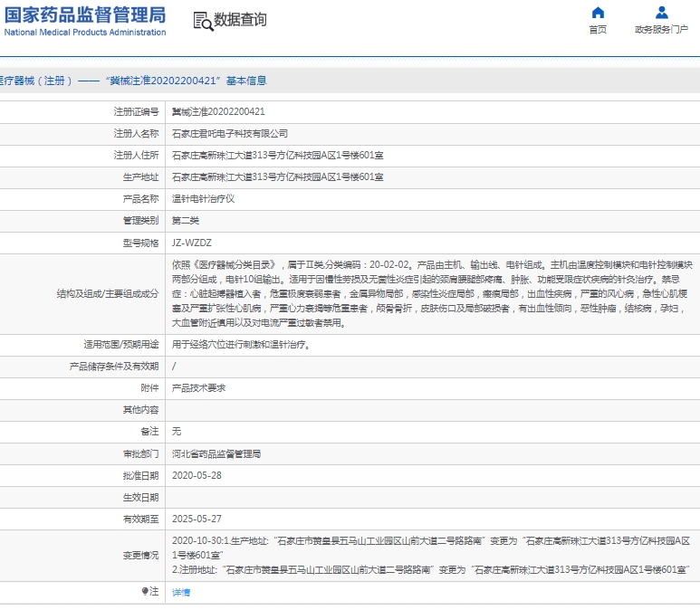Click the change record line 2.注册地址
Viewport: 700px width, 610px height.
431,570
